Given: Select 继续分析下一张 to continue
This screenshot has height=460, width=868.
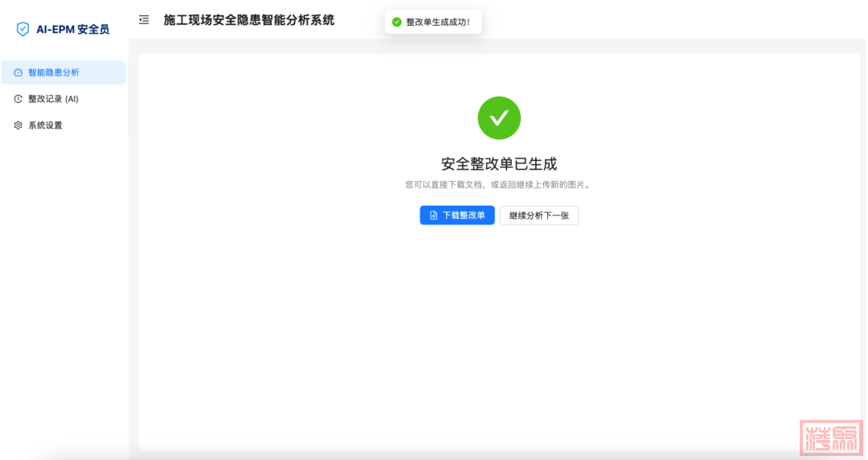Looking at the screenshot, I should tap(538, 216).
